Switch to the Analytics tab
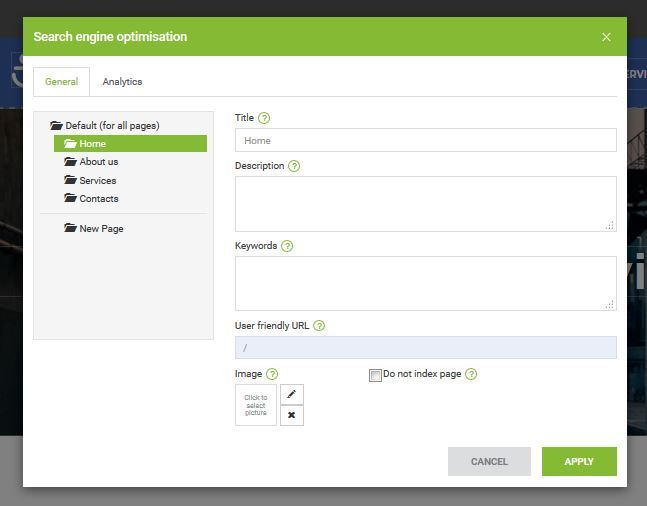647x506 pixels. click(122, 82)
